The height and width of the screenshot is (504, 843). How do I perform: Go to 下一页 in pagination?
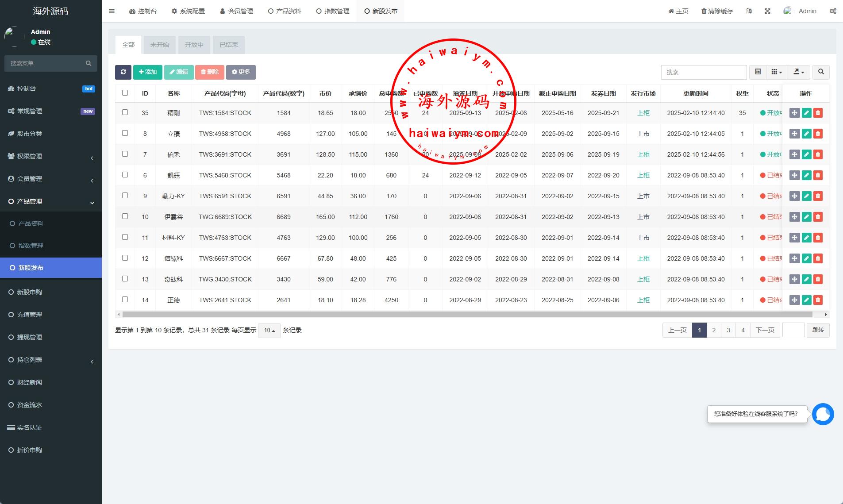[x=765, y=330]
